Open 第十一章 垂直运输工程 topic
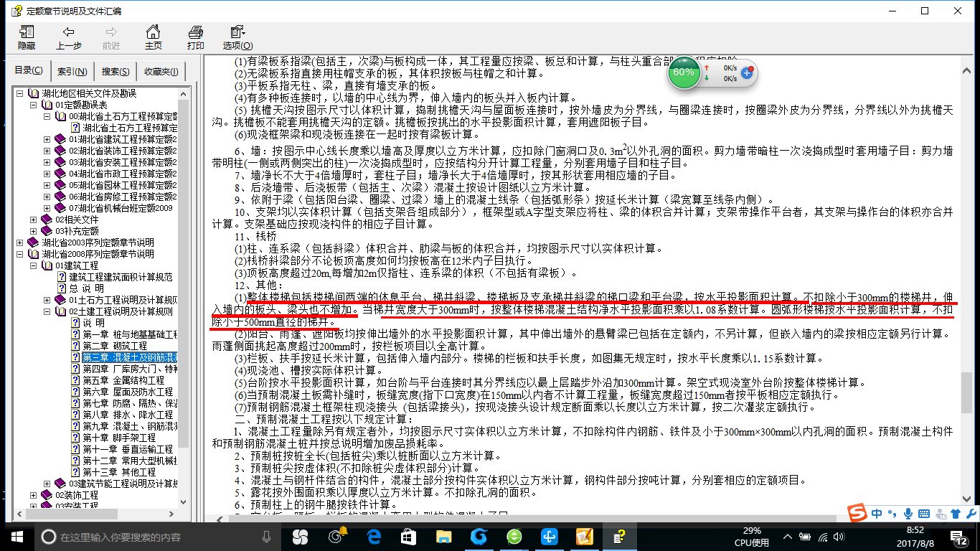 click(x=128, y=449)
